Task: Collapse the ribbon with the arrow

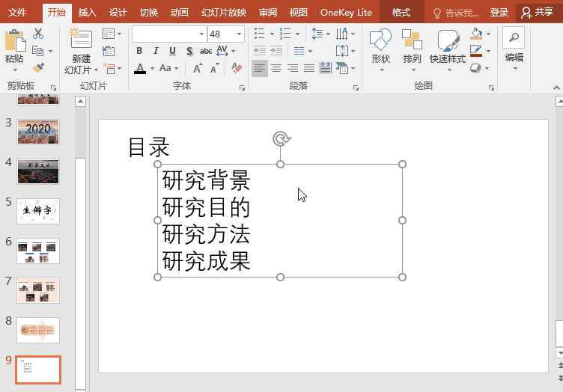Action: tap(556, 88)
